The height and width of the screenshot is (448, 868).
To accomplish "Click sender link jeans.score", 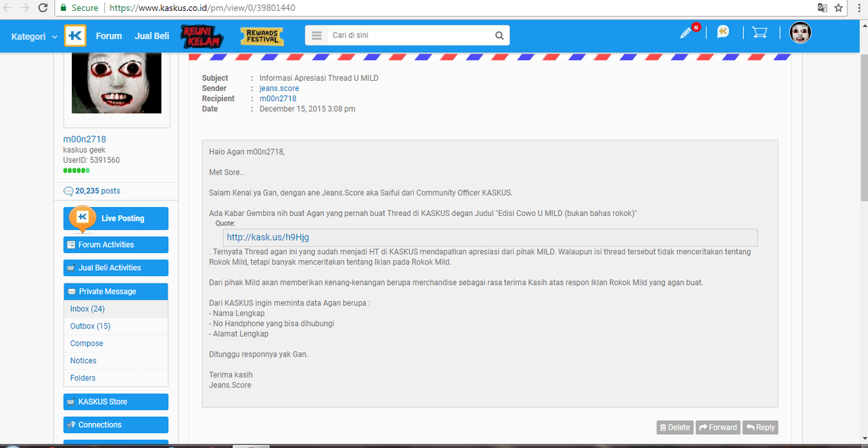I will coord(279,88).
